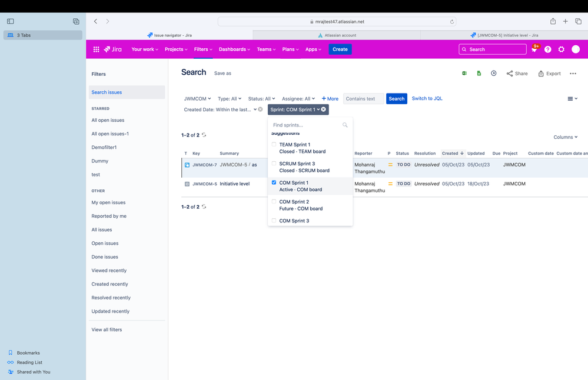Image resolution: width=588 pixels, height=380 pixels.
Task: Open the Plans menu
Action: (x=290, y=49)
